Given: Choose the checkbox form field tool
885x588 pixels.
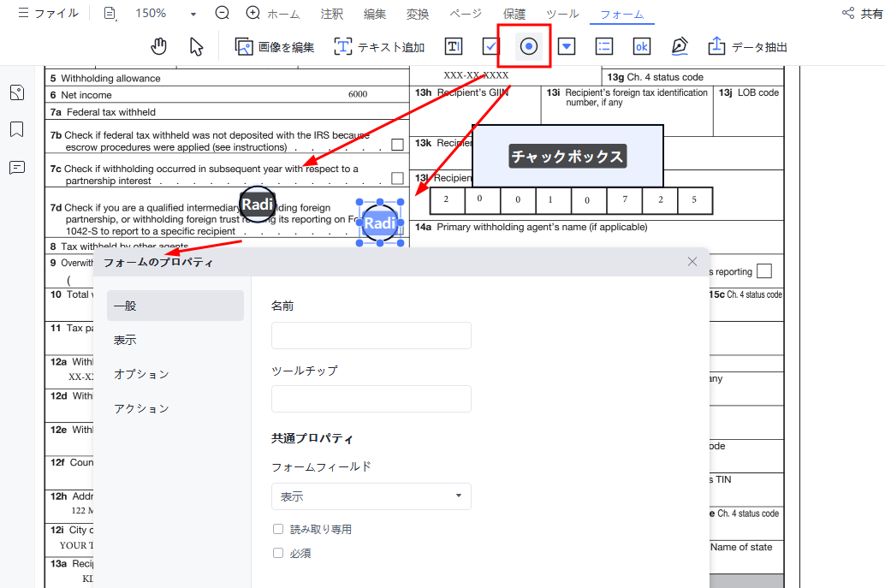Looking at the screenshot, I should 490,47.
